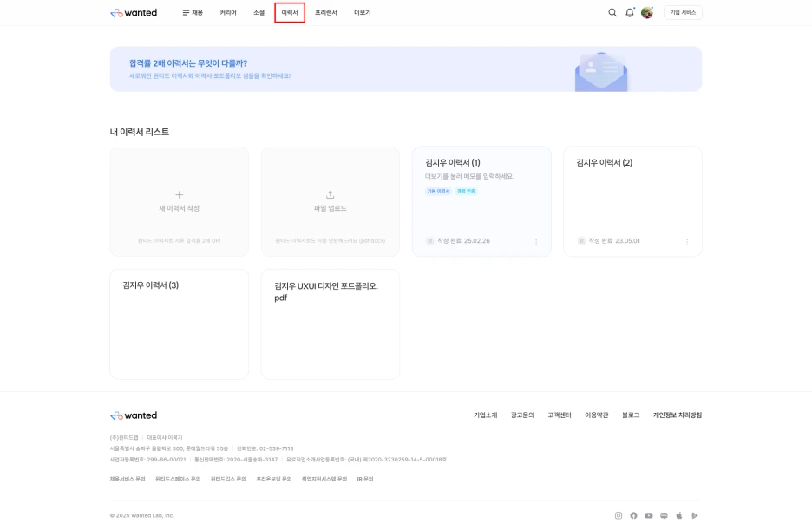
Task: Open 김지우 UXUI 디자인 포트폴리오.pdf card
Action: 331,324
